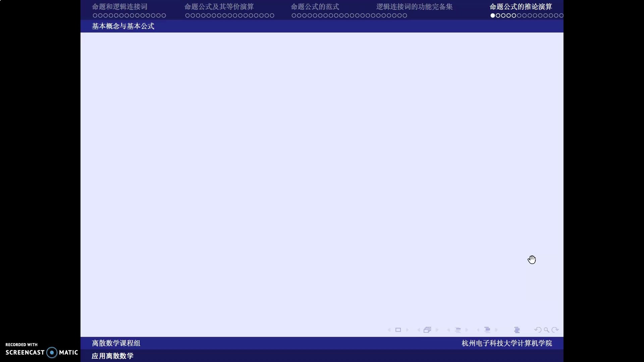Open section 命题和逻辑连接词
644x362 pixels.
tap(120, 7)
